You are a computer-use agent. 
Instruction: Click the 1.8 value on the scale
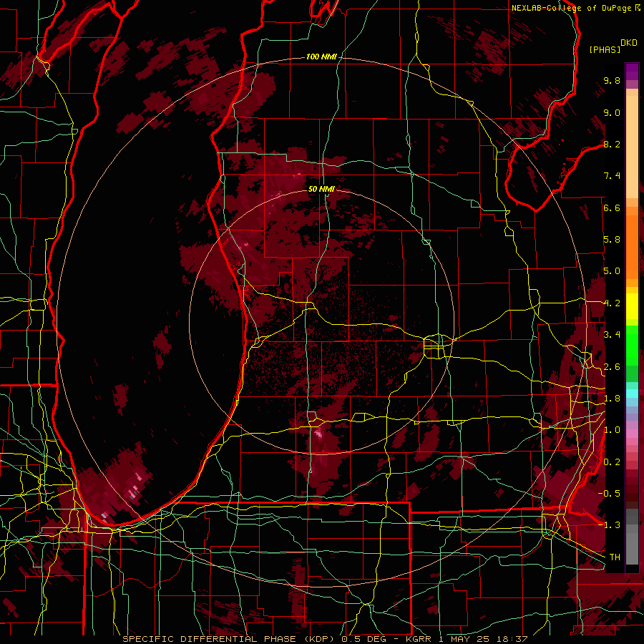click(x=612, y=399)
